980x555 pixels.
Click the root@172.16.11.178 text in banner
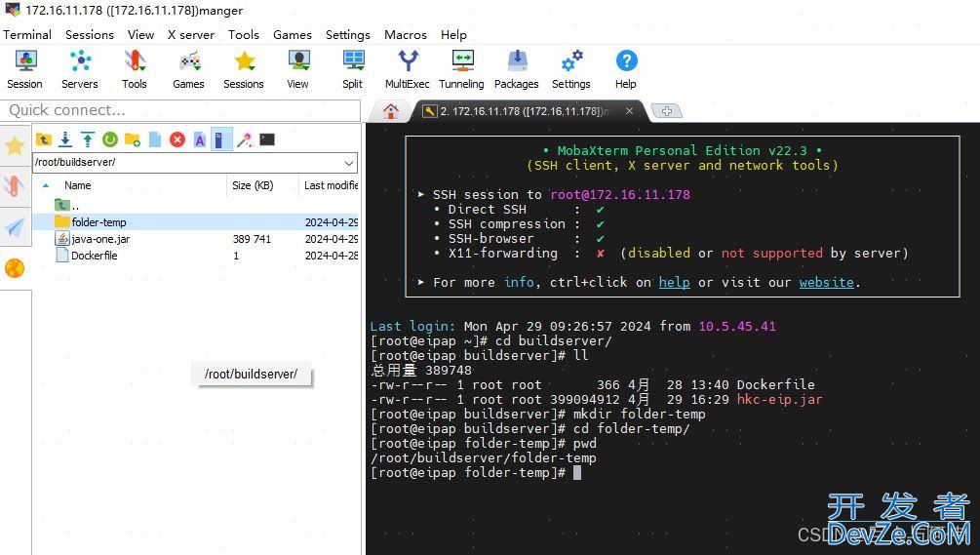[620, 194]
